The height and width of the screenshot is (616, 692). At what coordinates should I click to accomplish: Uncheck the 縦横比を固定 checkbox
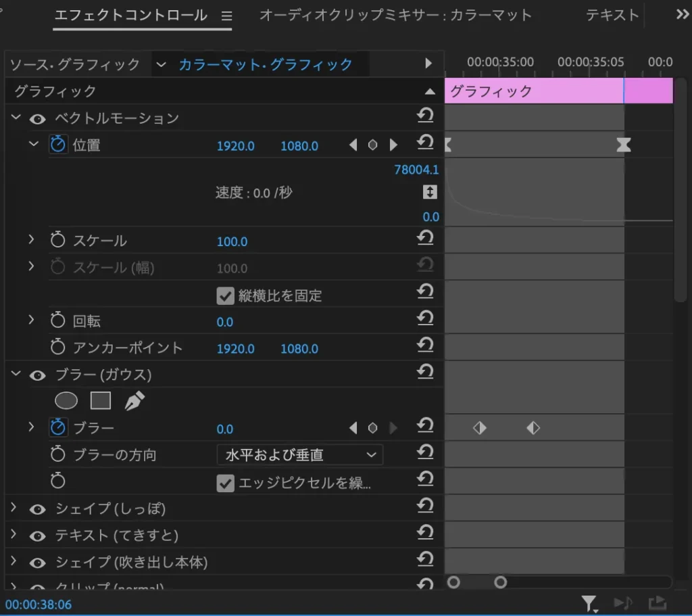pyautogui.click(x=225, y=295)
